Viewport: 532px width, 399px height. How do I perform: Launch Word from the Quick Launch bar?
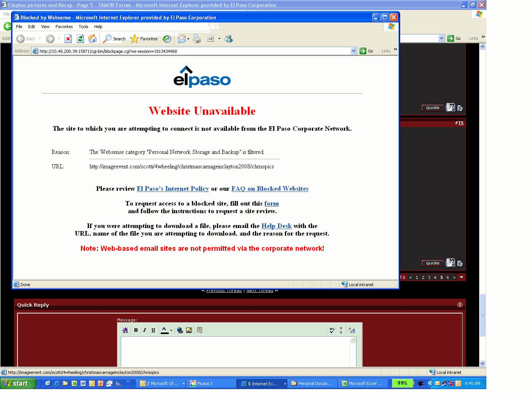tap(83, 383)
